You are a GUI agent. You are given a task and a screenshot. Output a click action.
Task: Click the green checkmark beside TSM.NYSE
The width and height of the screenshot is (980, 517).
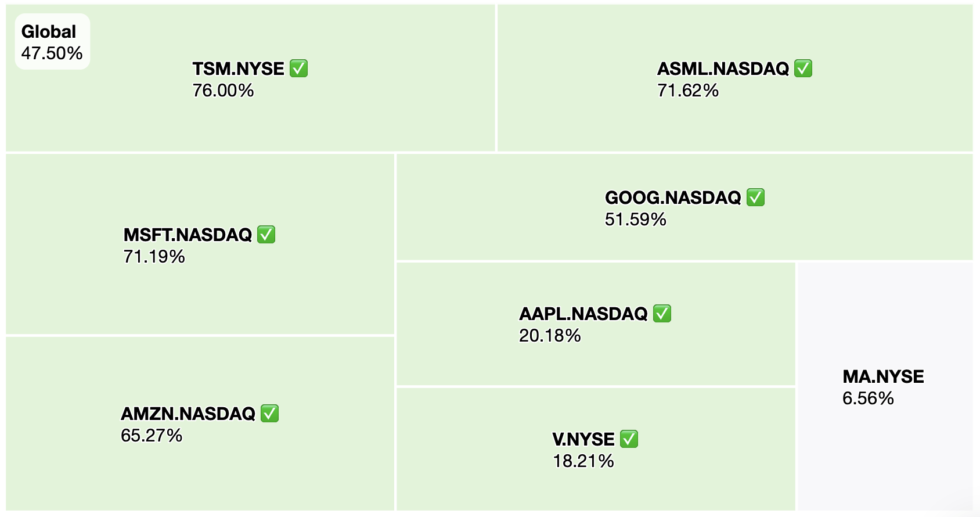tap(299, 69)
